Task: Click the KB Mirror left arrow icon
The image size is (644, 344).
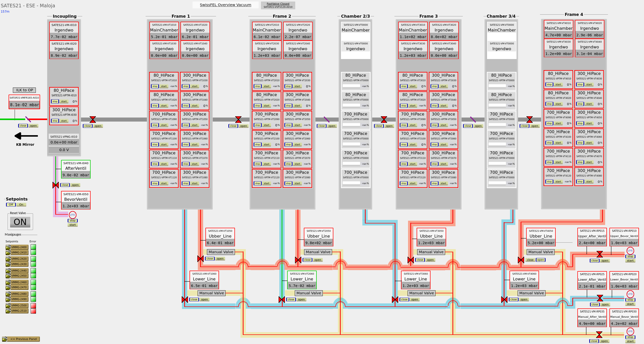Action: (x=26, y=136)
